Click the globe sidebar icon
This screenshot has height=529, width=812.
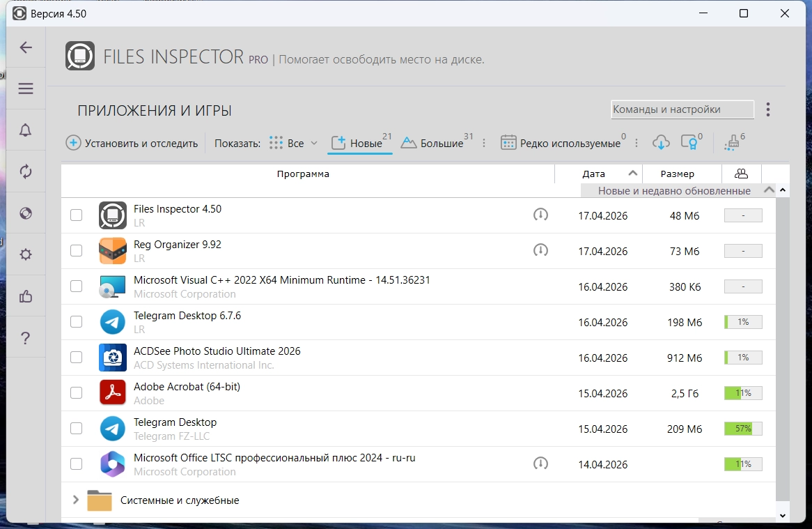point(25,213)
